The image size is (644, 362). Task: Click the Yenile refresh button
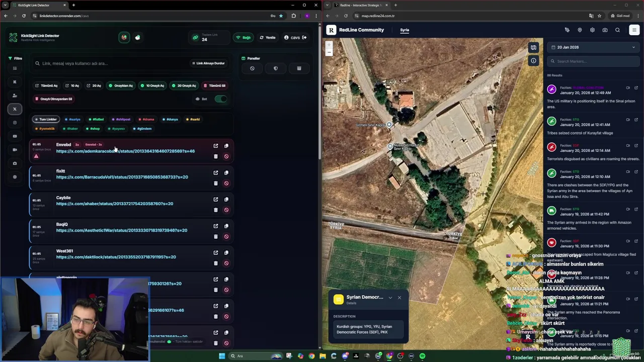[x=268, y=38]
